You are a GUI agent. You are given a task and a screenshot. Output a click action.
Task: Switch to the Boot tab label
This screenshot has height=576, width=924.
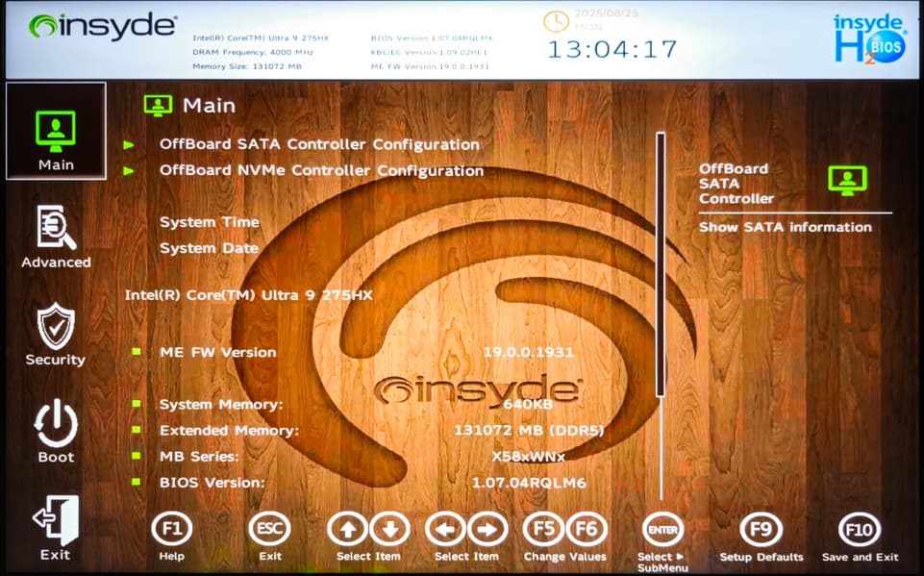pyautogui.click(x=56, y=457)
